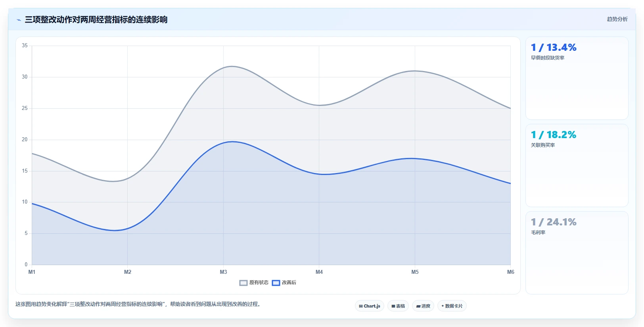Click the Chart.js tag chip

[x=370, y=306]
